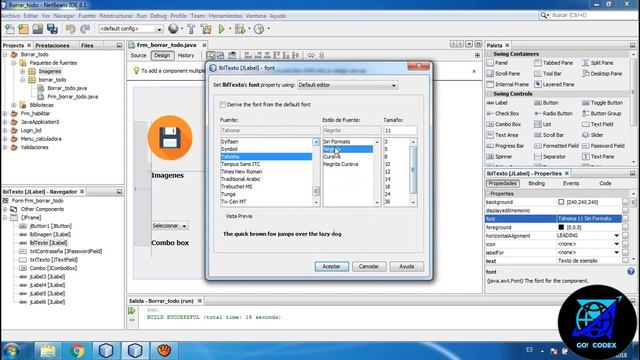Screen dimensions: 640x360
Task: Select Cursiva font style
Action: tap(332, 157)
